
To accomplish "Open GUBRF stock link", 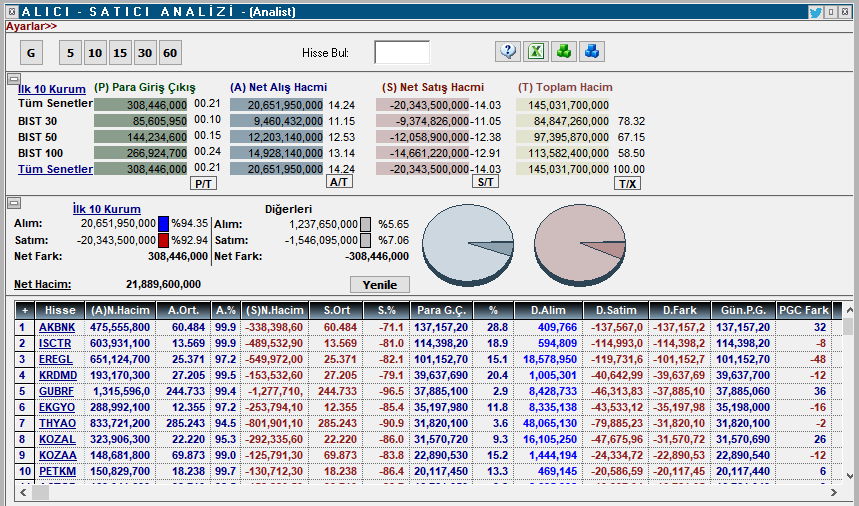I will 56,392.
